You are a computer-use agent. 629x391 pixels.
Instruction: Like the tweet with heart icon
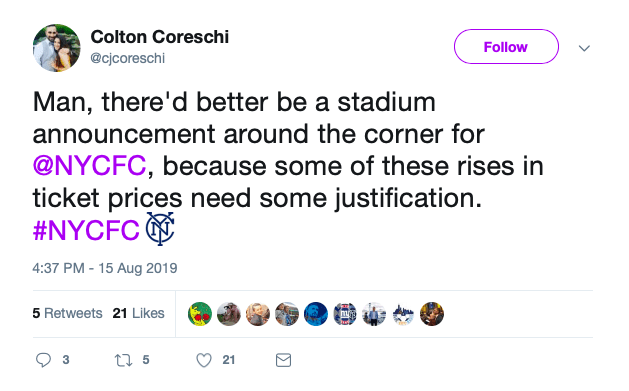click(204, 360)
